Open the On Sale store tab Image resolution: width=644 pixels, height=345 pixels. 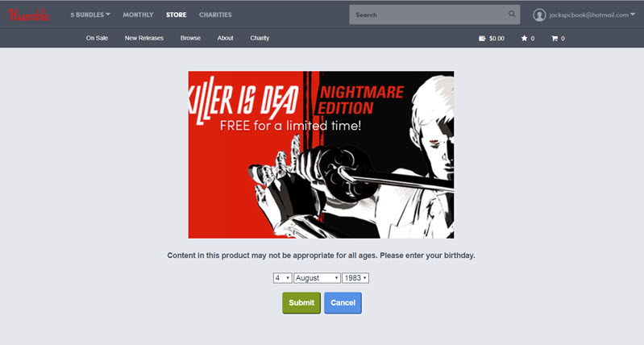[x=97, y=38]
